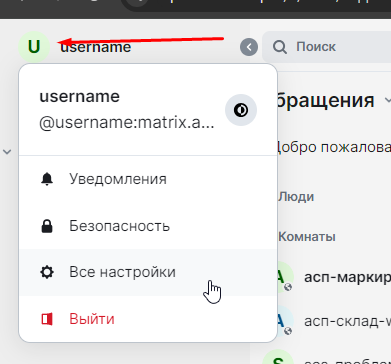Click the red door icon beside Выйти
Screen dimensions: 391x364
47,319
